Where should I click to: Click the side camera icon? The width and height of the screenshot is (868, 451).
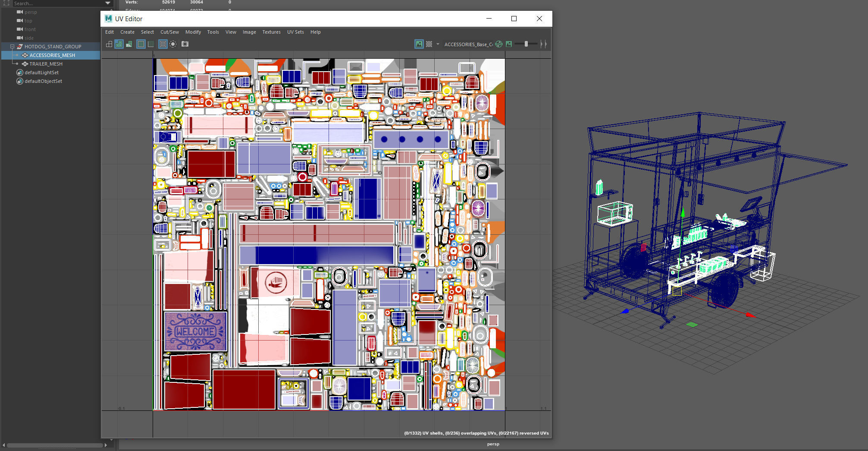tap(19, 38)
